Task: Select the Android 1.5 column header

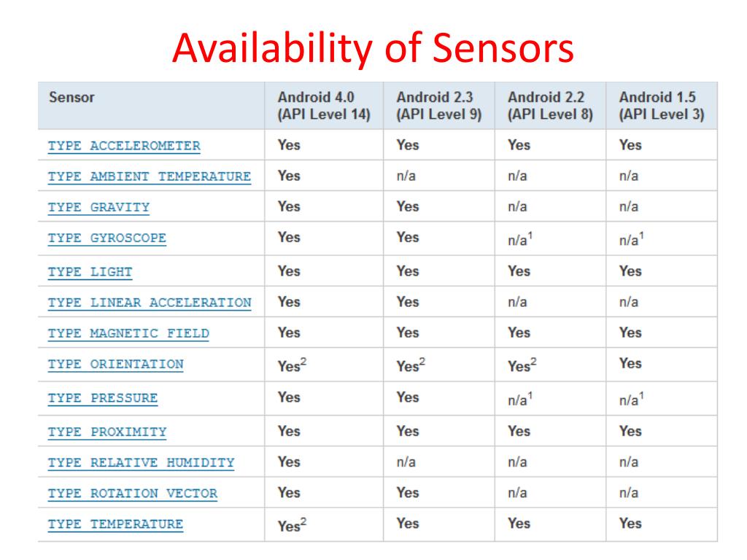Action: [x=661, y=106]
